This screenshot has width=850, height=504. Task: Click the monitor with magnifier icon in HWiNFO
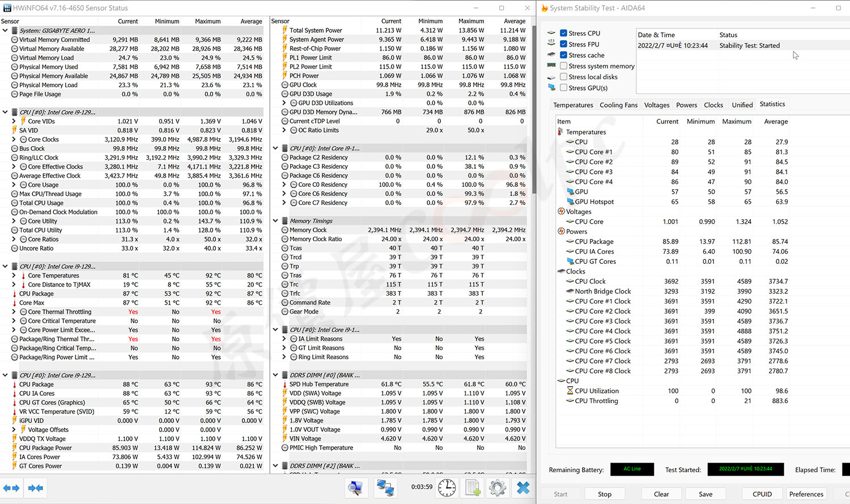click(x=356, y=488)
